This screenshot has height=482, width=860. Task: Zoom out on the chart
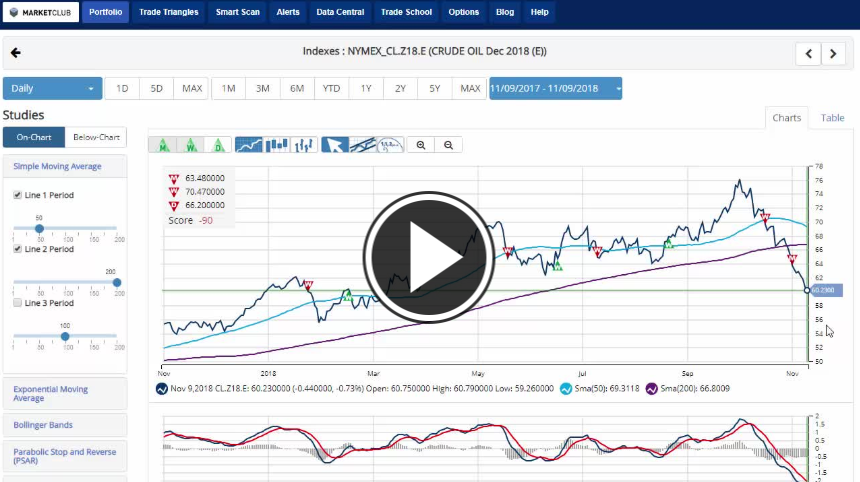(x=449, y=145)
